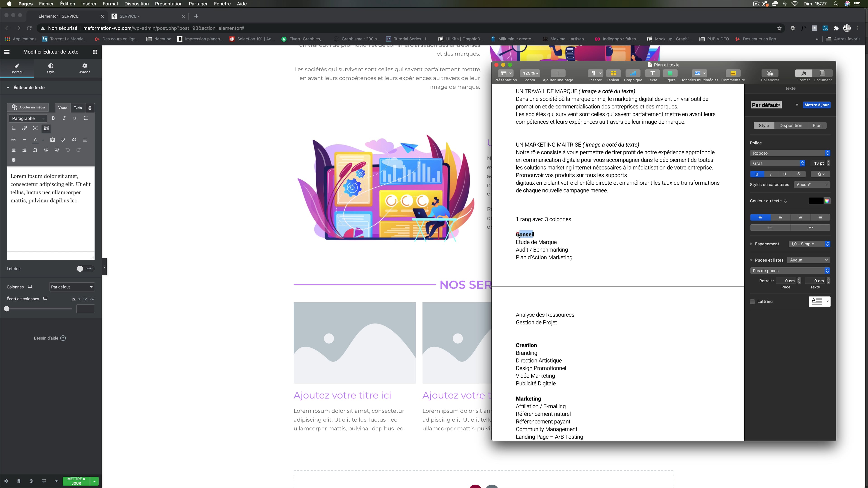Enable Lettrine checkbox in Pages sidebar

click(752, 301)
